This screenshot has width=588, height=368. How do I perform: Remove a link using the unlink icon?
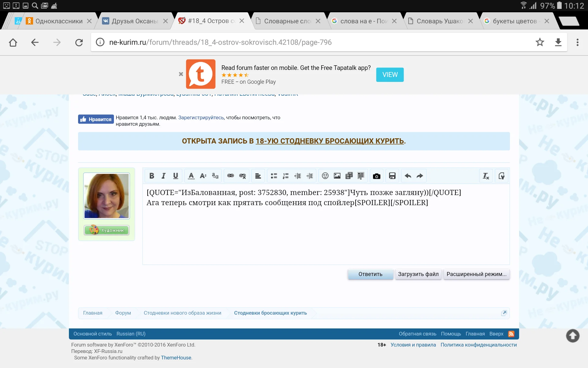click(243, 176)
